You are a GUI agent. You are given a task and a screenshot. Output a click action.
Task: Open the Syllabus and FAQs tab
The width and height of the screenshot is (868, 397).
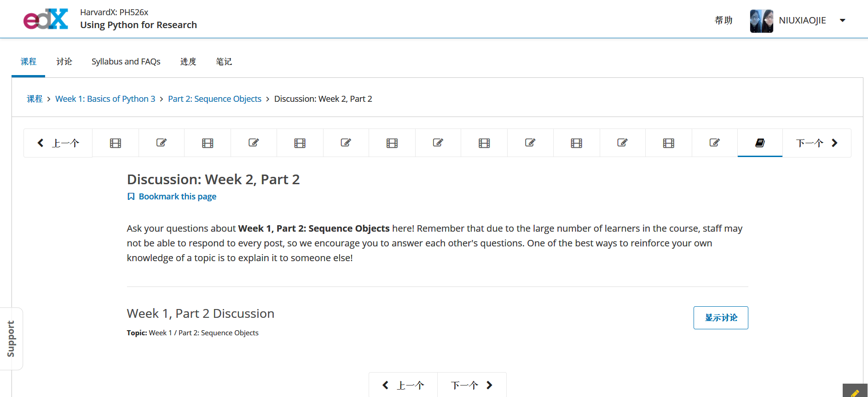[126, 62]
